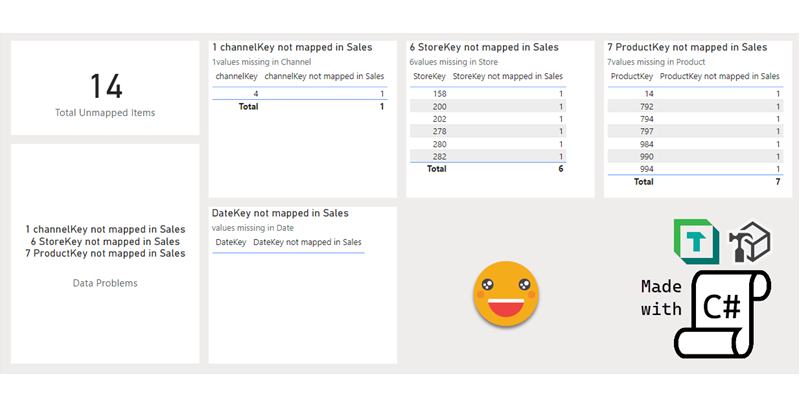
Task: Sort by the StoreKey column header
Action: [x=429, y=76]
